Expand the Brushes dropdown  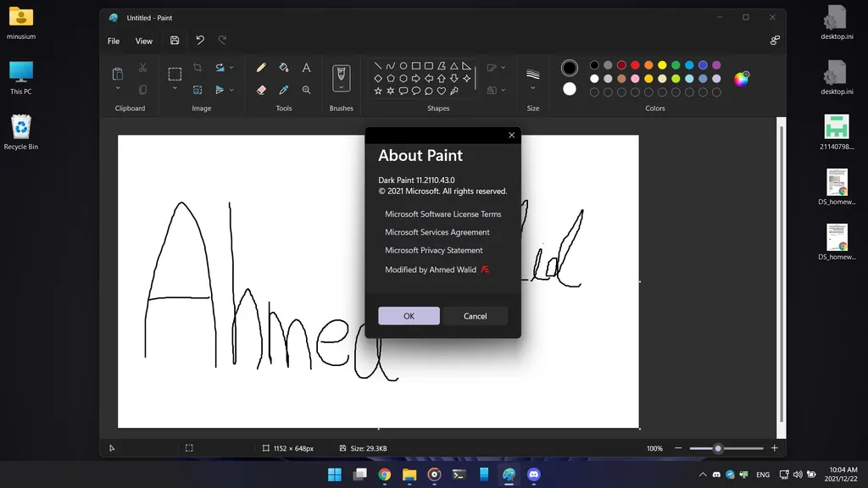[x=341, y=86]
